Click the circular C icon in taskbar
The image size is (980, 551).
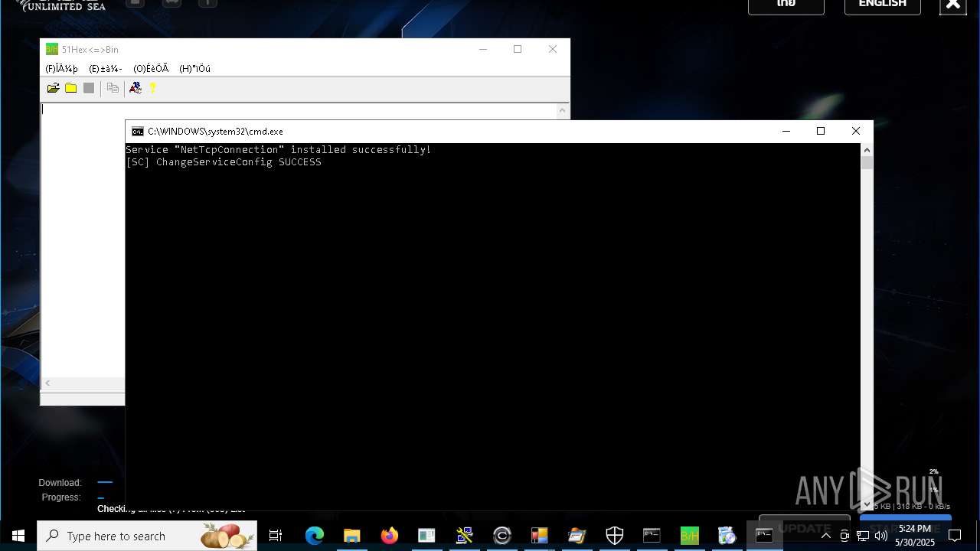502,536
